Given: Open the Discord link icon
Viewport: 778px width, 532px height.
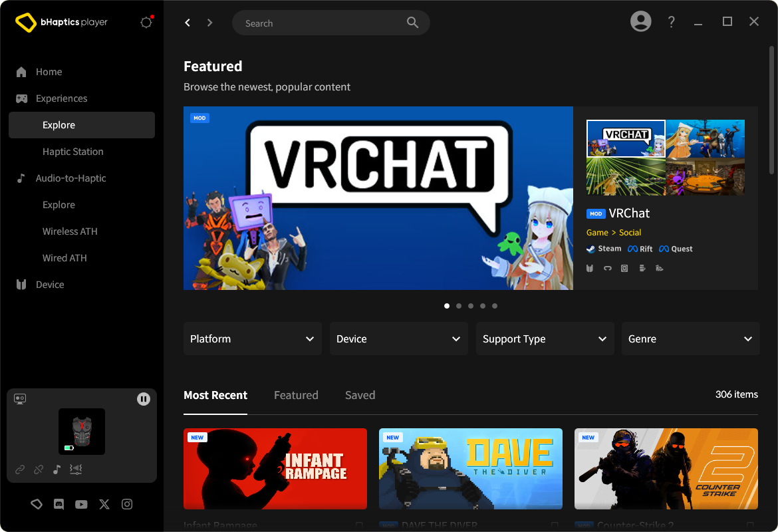Looking at the screenshot, I should pos(59,505).
